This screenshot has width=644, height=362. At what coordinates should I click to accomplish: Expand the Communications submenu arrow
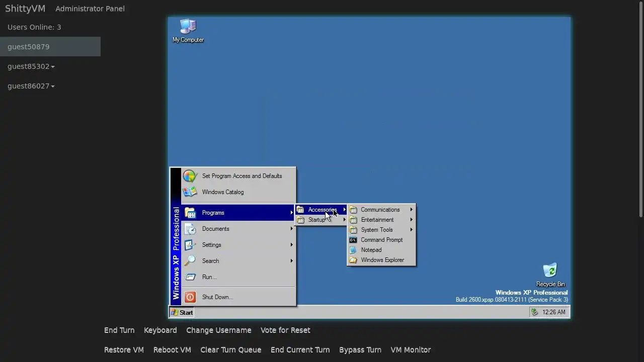(411, 210)
